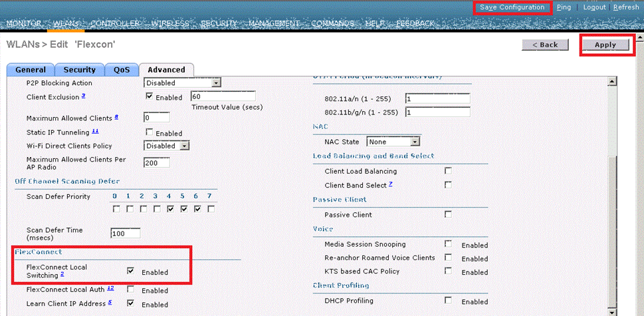Open NAC State dropdown
The width and height of the screenshot is (644, 316).
[393, 142]
